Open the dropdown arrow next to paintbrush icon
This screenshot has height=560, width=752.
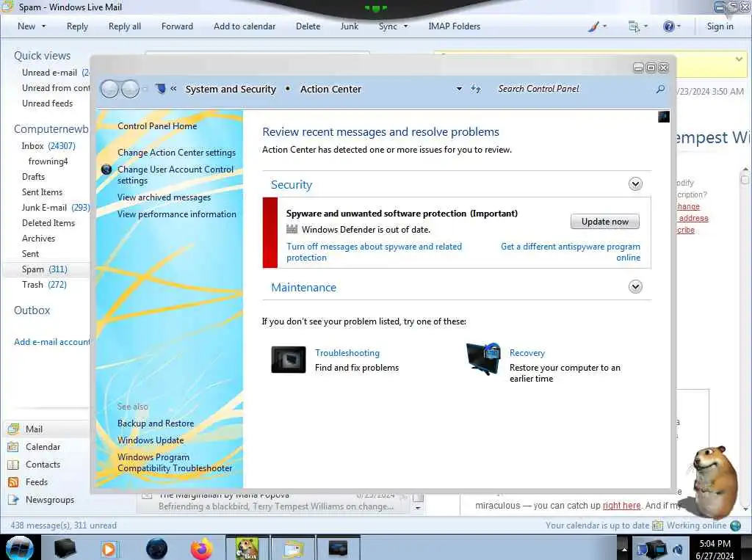pos(604,26)
